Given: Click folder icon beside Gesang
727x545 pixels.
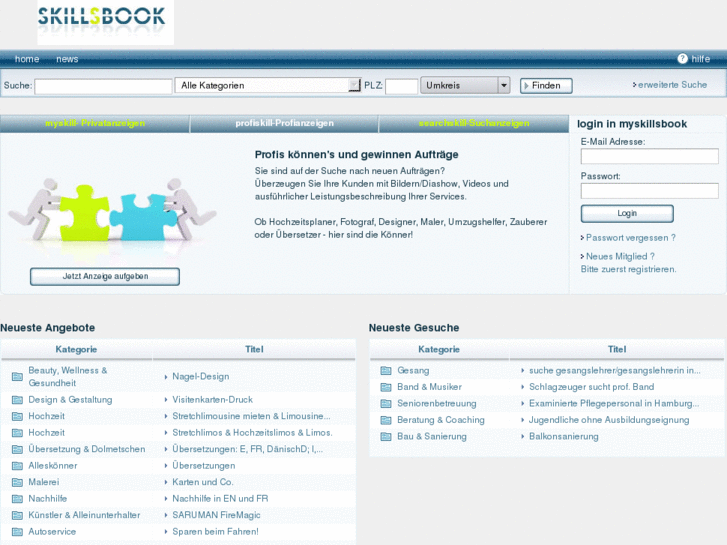Looking at the screenshot, I should pyautogui.click(x=386, y=371).
